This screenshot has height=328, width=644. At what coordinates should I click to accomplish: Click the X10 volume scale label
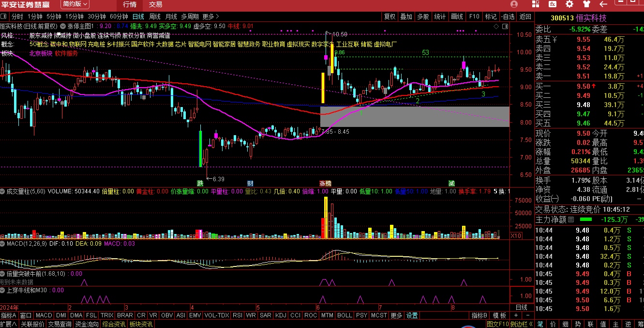point(516,235)
